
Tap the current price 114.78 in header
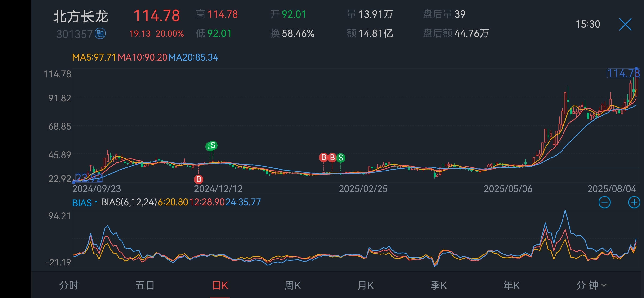coord(157,15)
